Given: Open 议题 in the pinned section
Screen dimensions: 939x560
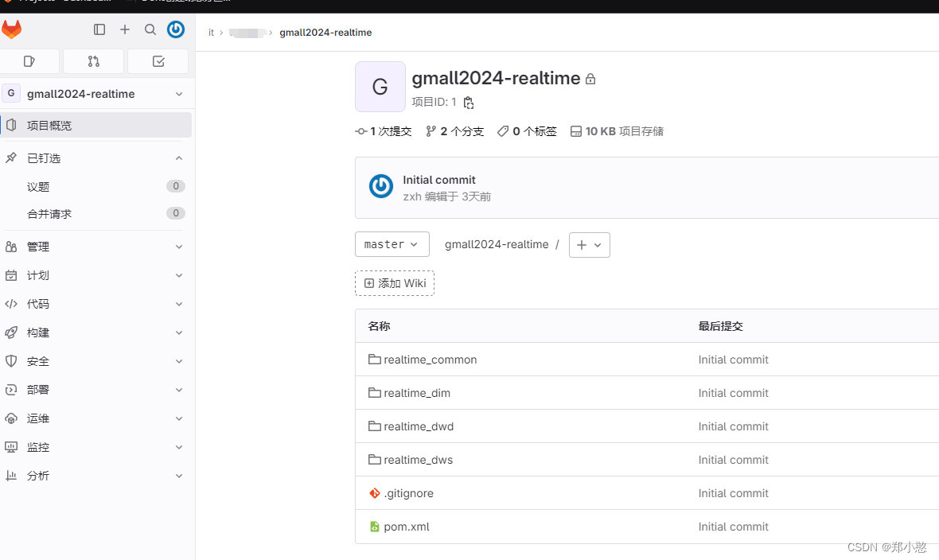Looking at the screenshot, I should coord(95,186).
